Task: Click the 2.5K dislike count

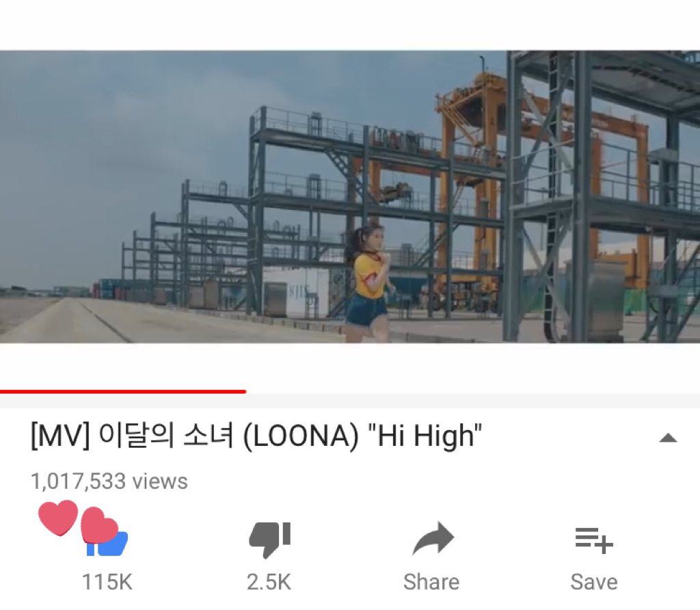Action: (x=269, y=582)
